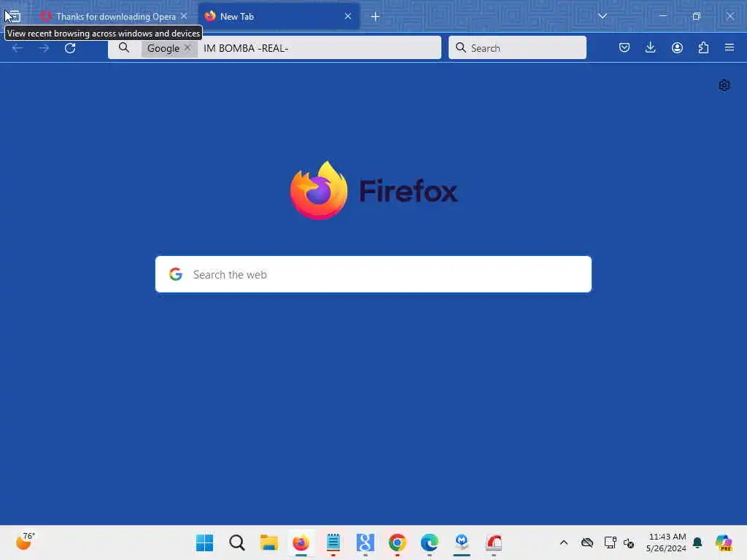Screen dimensions: 747x560
Task: Click the muted volume tray icon
Action: click(x=628, y=542)
